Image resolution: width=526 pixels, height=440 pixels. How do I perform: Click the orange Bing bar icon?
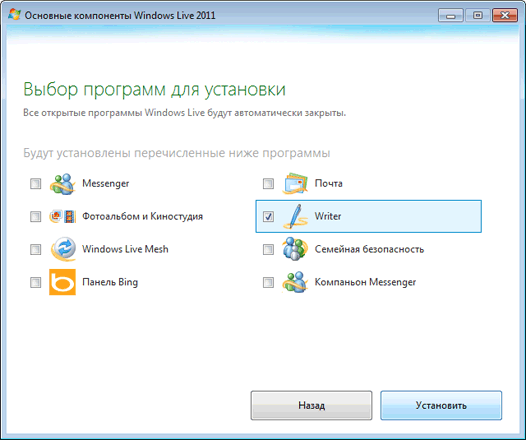[x=62, y=282]
